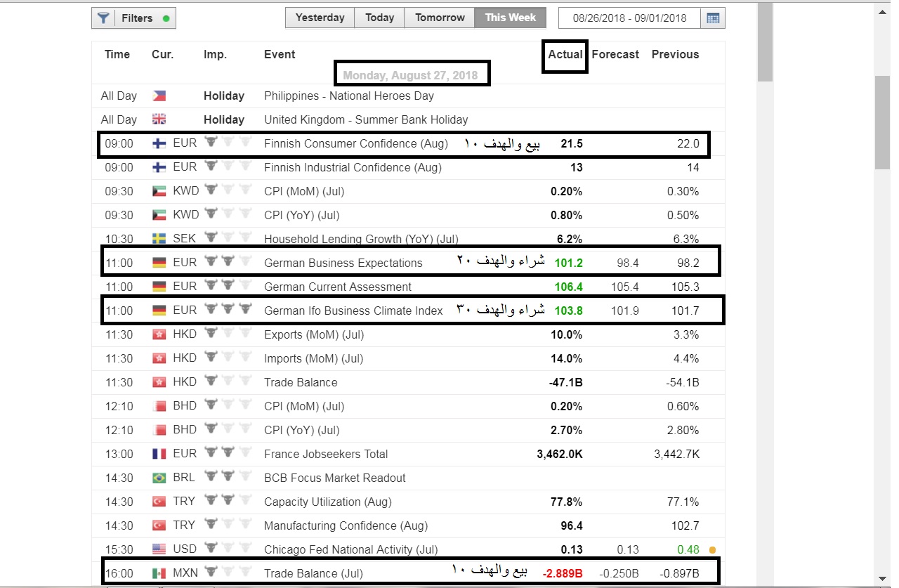This screenshot has height=588, width=899.
Task: Click the date range input field
Action: pyautogui.click(x=629, y=18)
